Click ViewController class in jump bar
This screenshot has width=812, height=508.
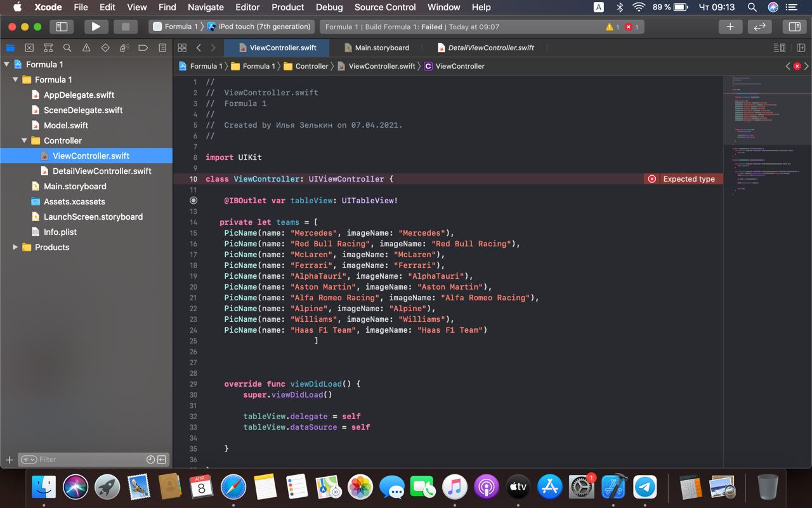(454, 66)
